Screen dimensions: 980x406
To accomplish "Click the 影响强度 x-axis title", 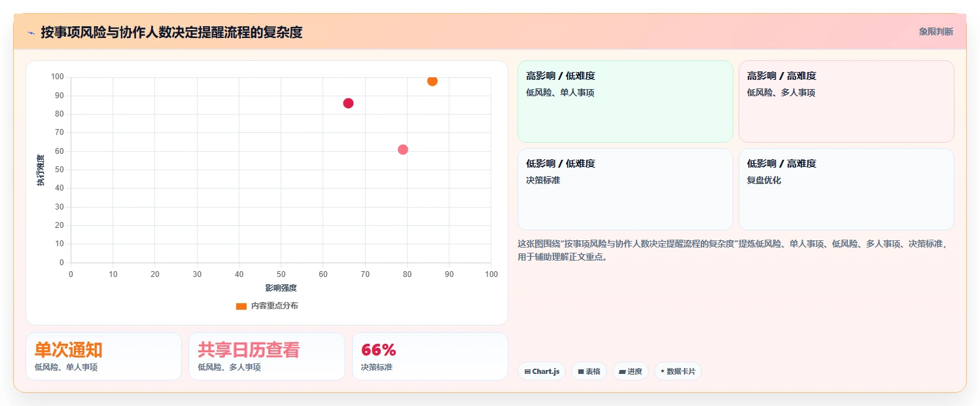I will point(281,288).
